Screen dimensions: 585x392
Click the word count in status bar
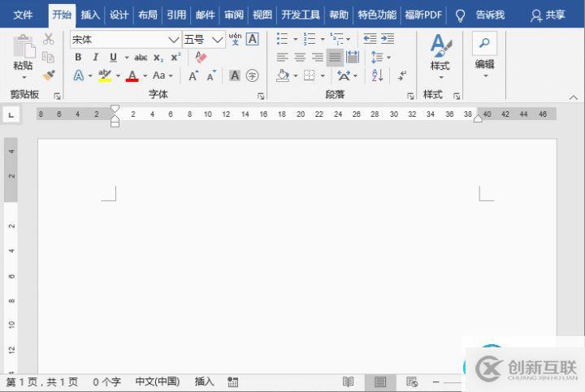coord(106,381)
